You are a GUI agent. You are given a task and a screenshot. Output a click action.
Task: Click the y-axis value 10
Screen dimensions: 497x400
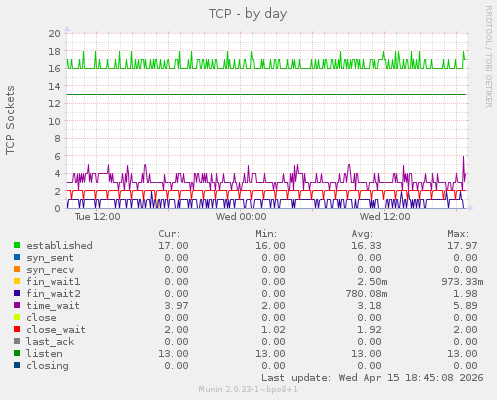pos(54,121)
